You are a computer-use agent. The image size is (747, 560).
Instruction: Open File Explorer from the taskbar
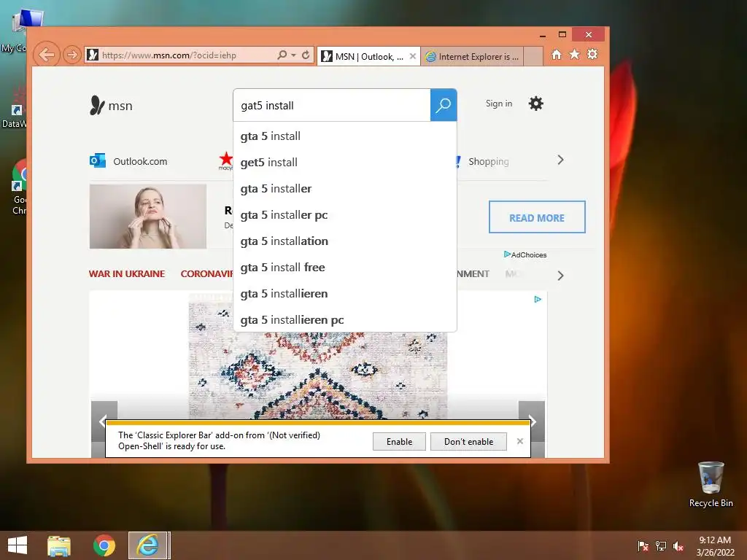59,545
